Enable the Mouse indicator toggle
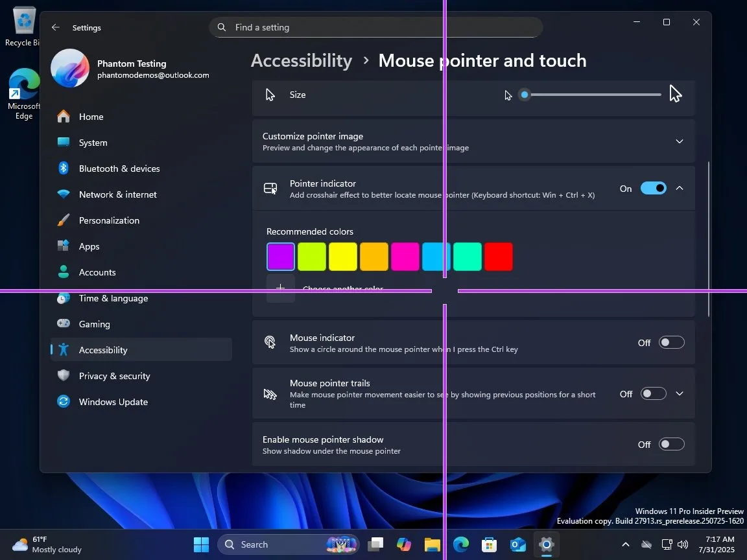This screenshot has height=560, width=747. (672, 342)
